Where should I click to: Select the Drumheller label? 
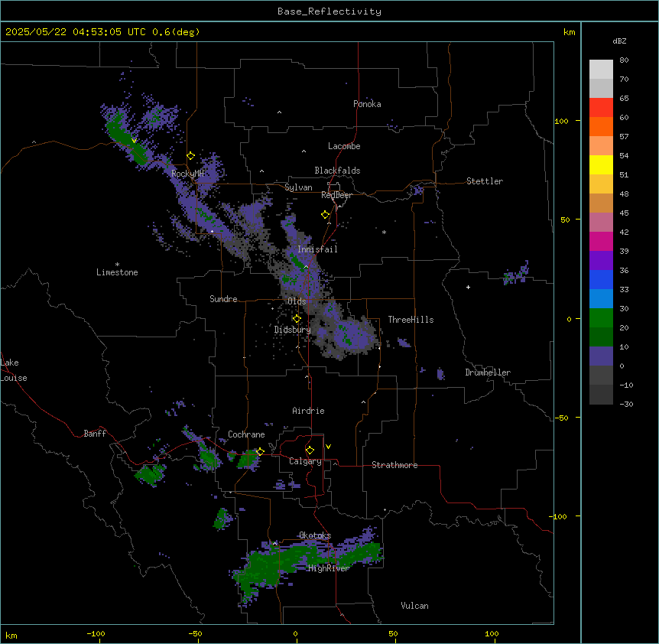click(x=488, y=372)
